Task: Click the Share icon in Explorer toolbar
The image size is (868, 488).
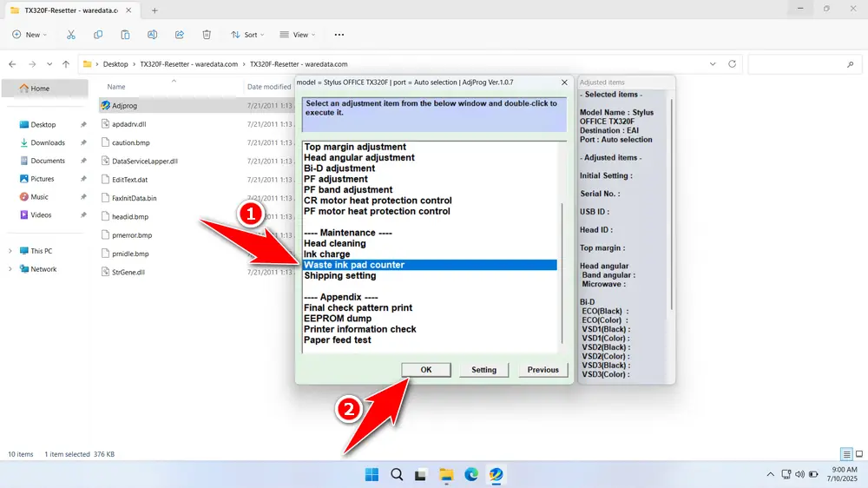Action: click(180, 35)
